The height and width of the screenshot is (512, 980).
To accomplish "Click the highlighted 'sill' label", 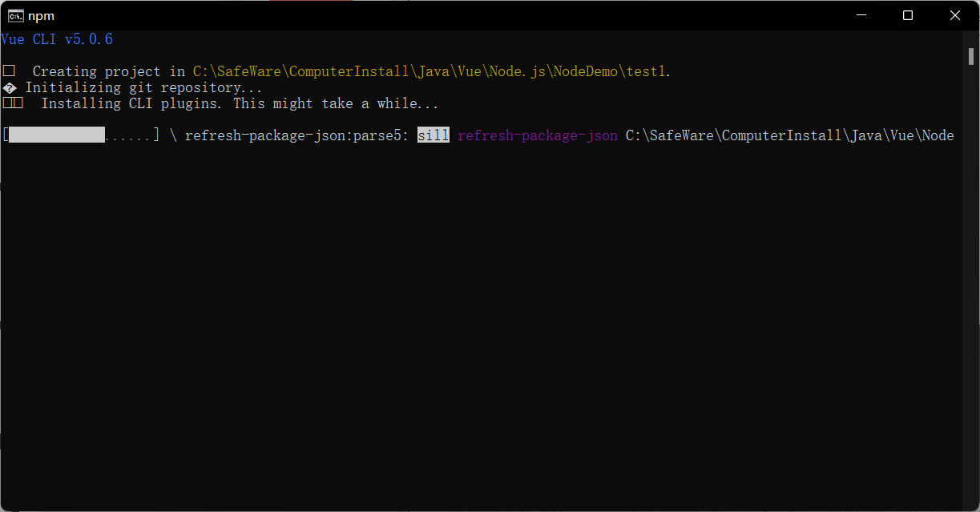I will pyautogui.click(x=434, y=135).
